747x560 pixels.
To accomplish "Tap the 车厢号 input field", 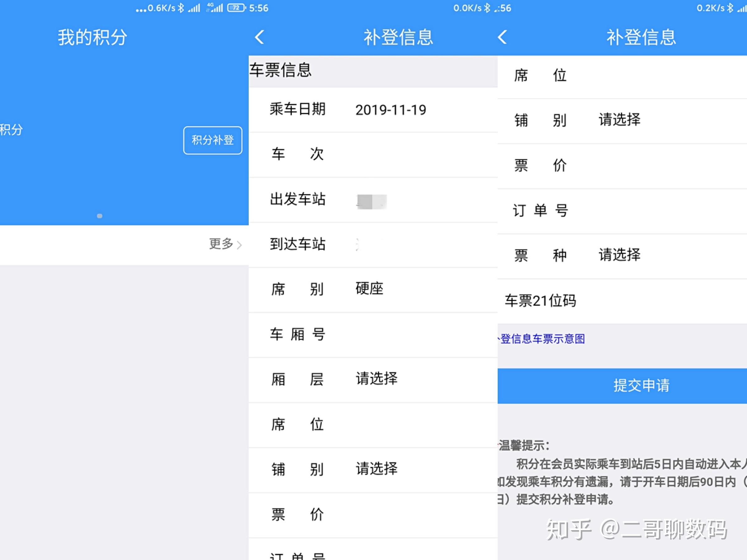I will (373, 335).
